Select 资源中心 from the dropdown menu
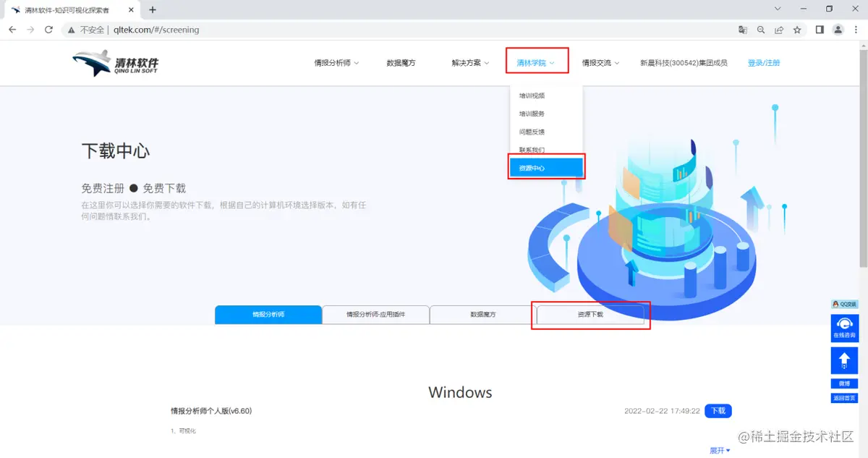 click(x=546, y=168)
